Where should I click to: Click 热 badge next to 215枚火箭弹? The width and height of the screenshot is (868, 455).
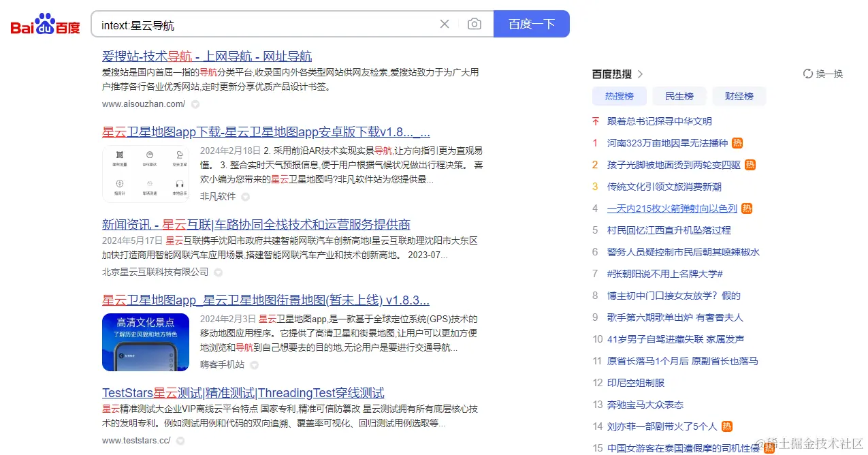click(x=747, y=208)
